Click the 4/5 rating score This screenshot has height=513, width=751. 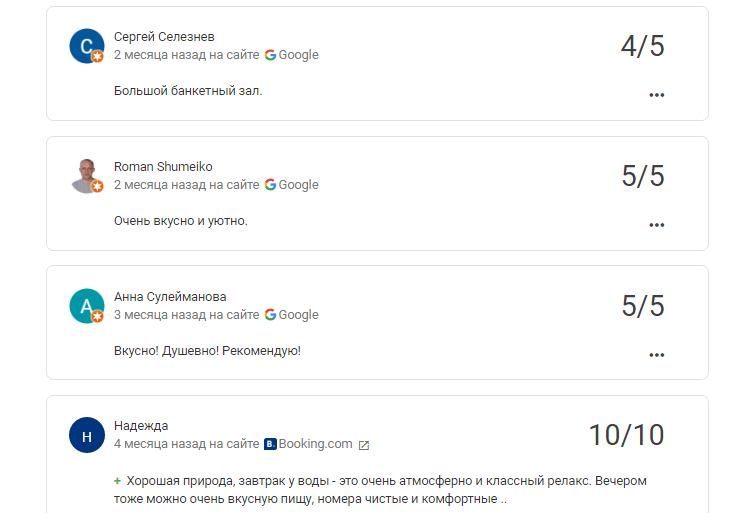click(x=642, y=46)
